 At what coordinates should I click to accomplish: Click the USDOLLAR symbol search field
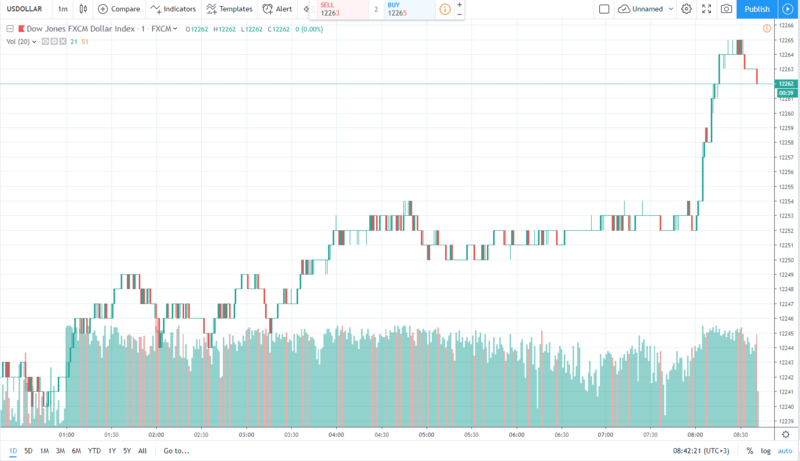coord(24,9)
